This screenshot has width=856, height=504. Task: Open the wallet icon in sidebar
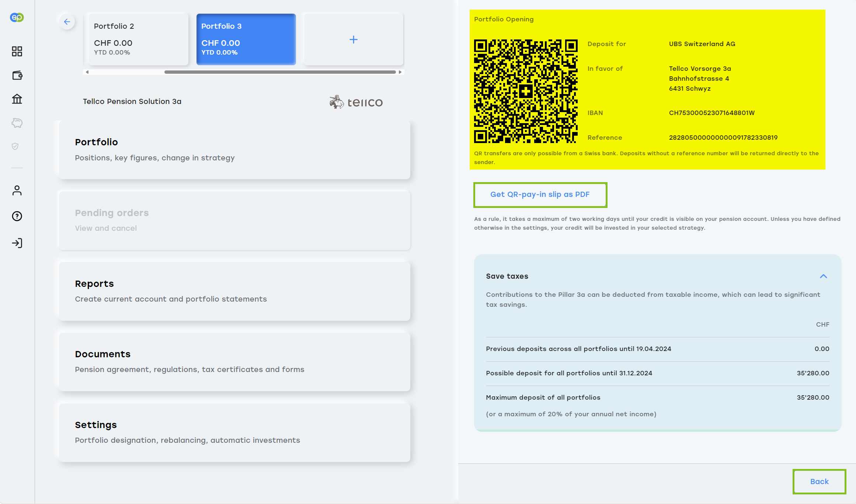click(x=17, y=75)
